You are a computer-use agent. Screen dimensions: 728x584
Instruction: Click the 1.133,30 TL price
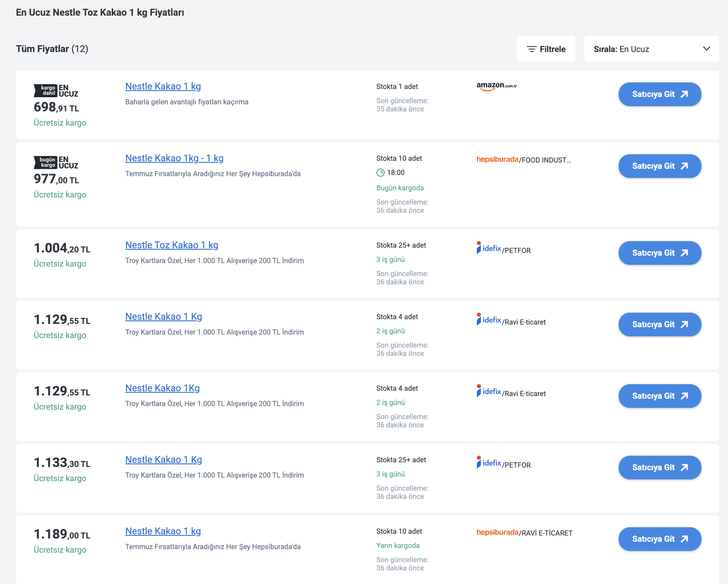(x=62, y=463)
